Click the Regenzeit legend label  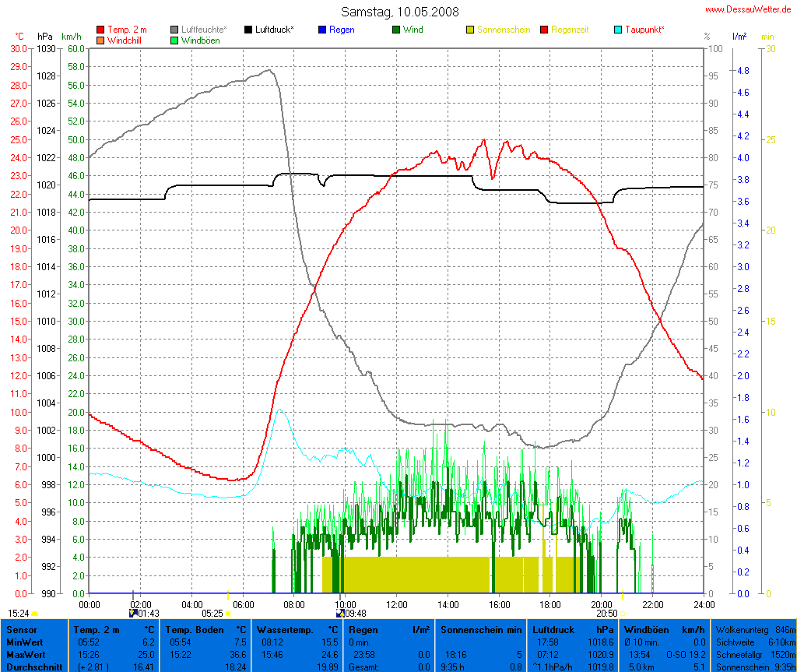pyautogui.click(x=570, y=30)
